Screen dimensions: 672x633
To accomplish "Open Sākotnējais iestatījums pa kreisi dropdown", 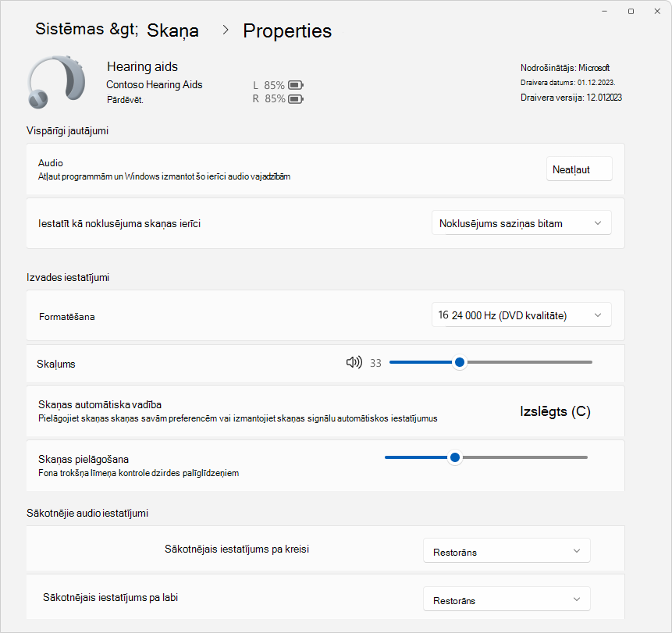I will tap(507, 551).
